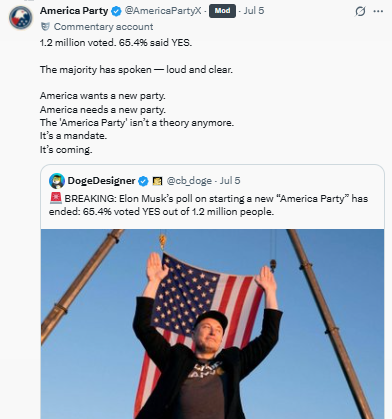Visit the @cb_doge handle
The image size is (392, 419).
pyautogui.click(x=189, y=181)
